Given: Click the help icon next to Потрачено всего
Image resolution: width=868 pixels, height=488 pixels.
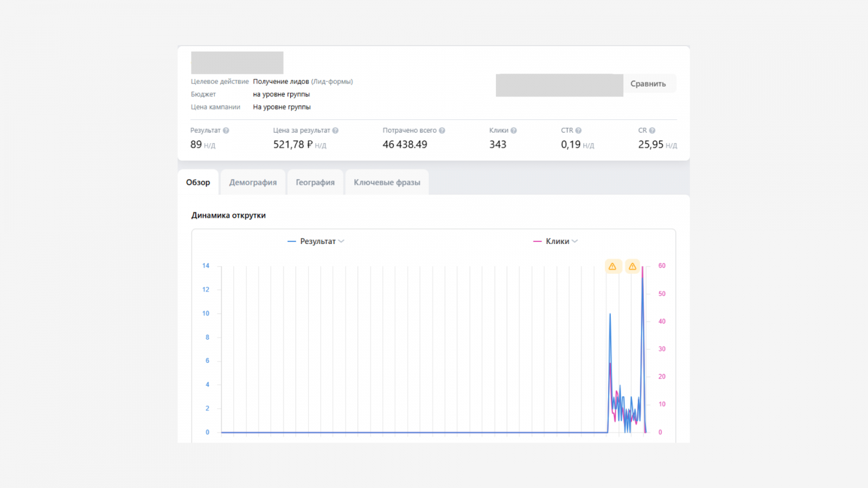Looking at the screenshot, I should coord(442,131).
